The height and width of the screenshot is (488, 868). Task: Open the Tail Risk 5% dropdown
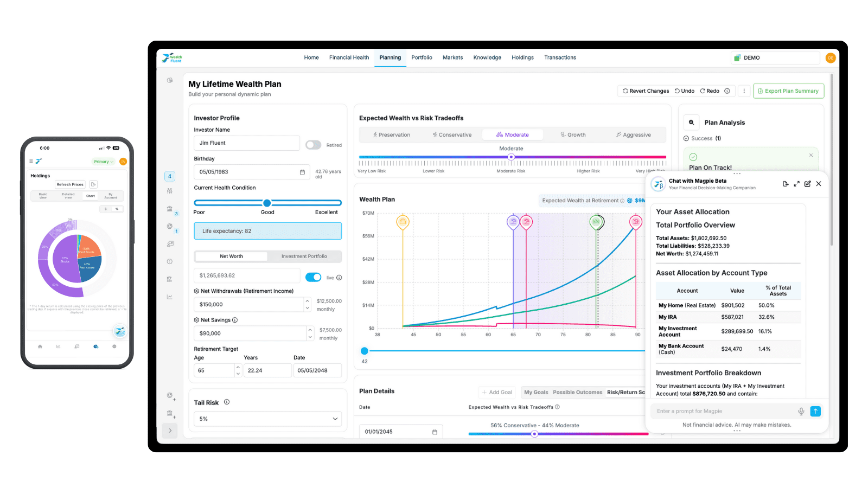click(267, 419)
